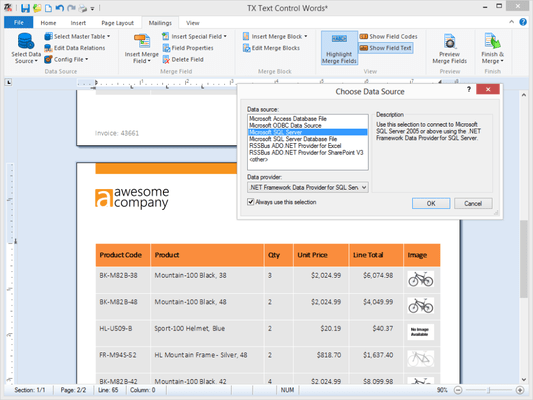Click the 90% zoom value in status bar
Viewport: 533px width, 400px height.
(x=442, y=390)
